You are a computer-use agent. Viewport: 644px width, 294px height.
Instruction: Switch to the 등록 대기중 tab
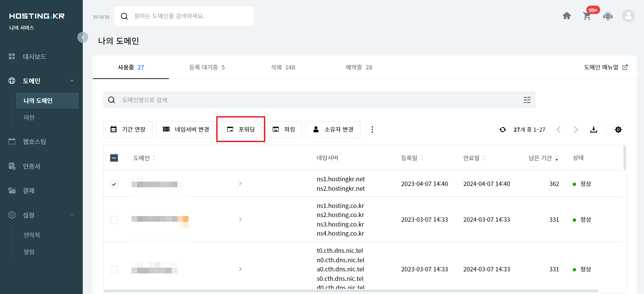207,68
